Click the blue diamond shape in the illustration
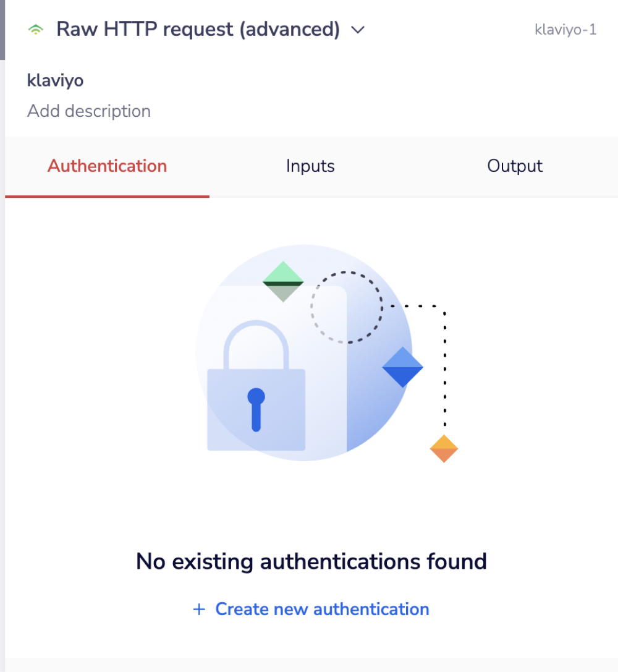This screenshot has width=618, height=672. tap(402, 367)
